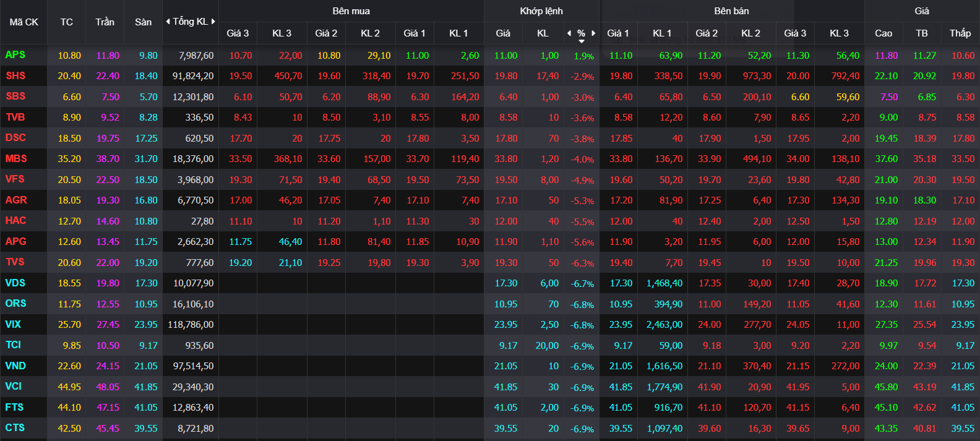
Task: Click the KL 1 header under Bên mua
Action: tap(458, 33)
